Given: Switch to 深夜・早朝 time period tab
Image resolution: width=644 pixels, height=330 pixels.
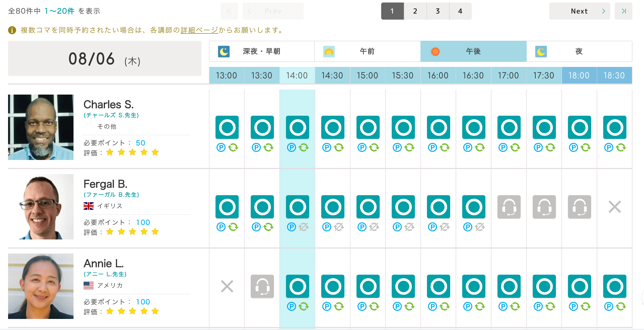Looking at the screenshot, I should point(262,51).
